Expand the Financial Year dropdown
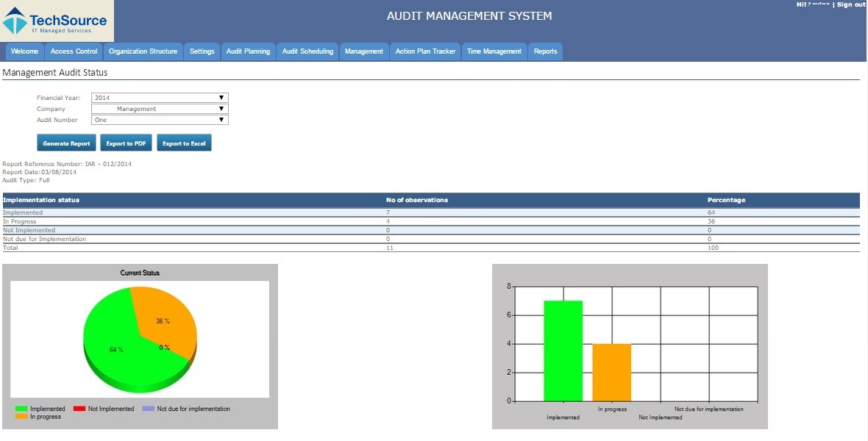868x441 pixels. [160, 98]
